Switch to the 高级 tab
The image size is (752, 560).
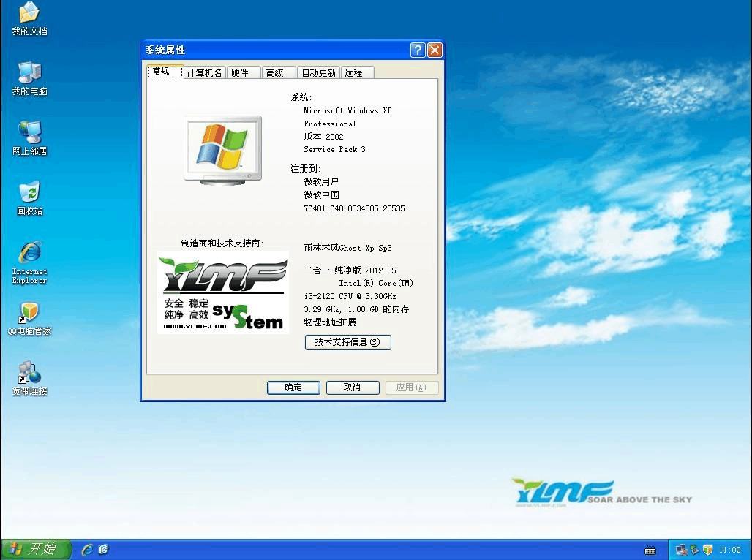click(278, 73)
